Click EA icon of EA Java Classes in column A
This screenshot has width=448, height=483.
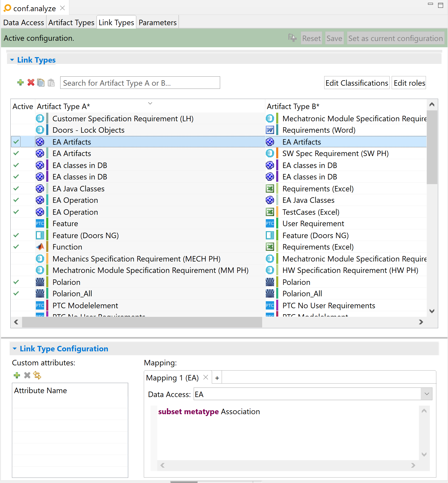pos(40,189)
